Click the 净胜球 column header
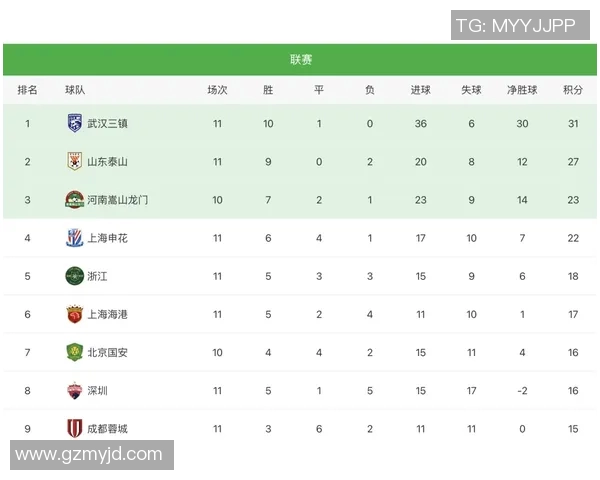Image resolution: width=600 pixels, height=480 pixels. [x=522, y=90]
